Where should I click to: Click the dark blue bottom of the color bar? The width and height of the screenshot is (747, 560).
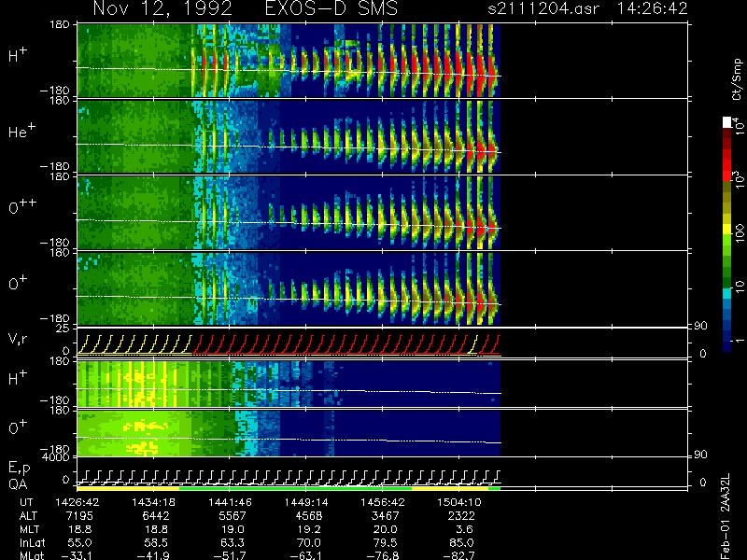tap(727, 345)
